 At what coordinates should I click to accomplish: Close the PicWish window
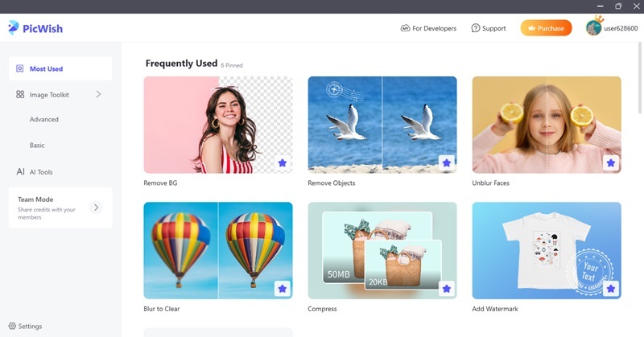tap(636, 6)
